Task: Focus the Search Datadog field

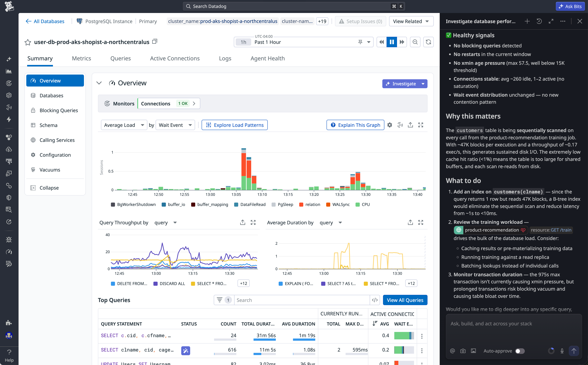Action: pos(294,6)
